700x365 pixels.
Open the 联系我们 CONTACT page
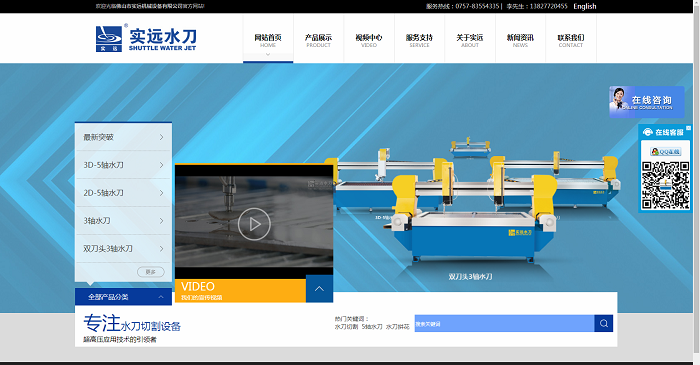(x=571, y=40)
